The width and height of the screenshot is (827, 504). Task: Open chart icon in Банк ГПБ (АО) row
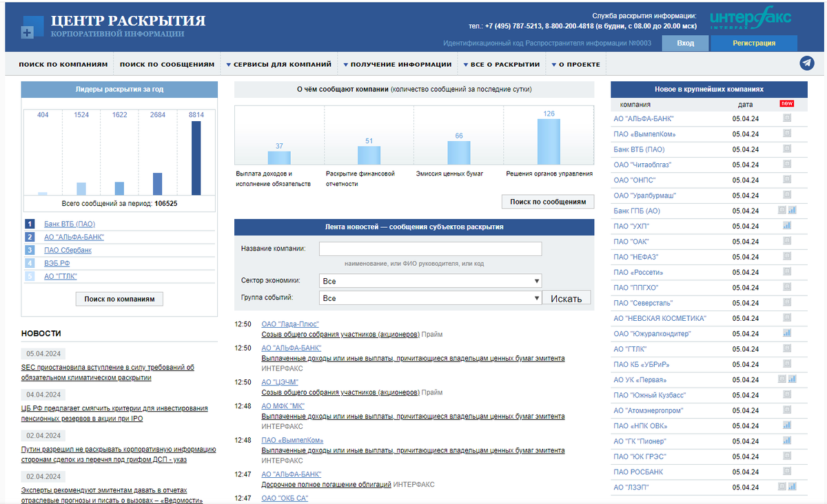click(x=793, y=210)
